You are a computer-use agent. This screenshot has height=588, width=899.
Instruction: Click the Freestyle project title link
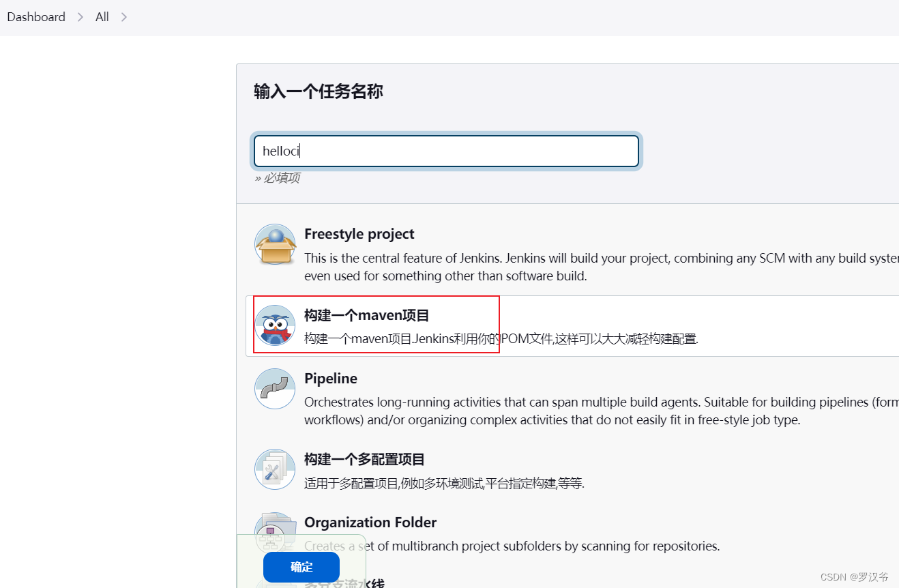pyautogui.click(x=359, y=233)
